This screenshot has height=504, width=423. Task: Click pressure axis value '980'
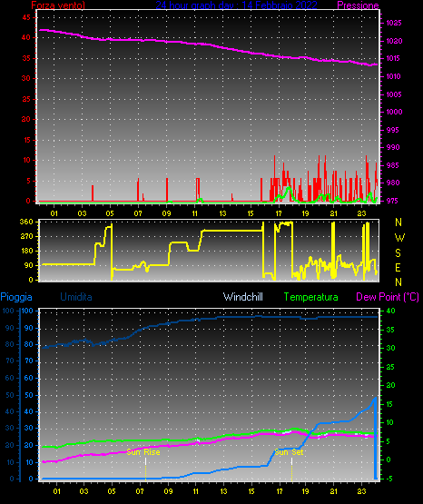point(393,183)
